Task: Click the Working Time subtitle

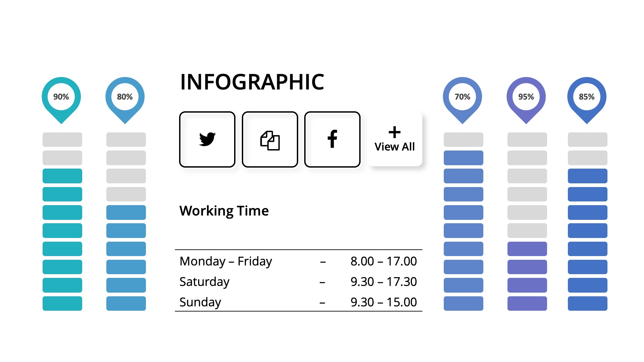Action: click(224, 211)
